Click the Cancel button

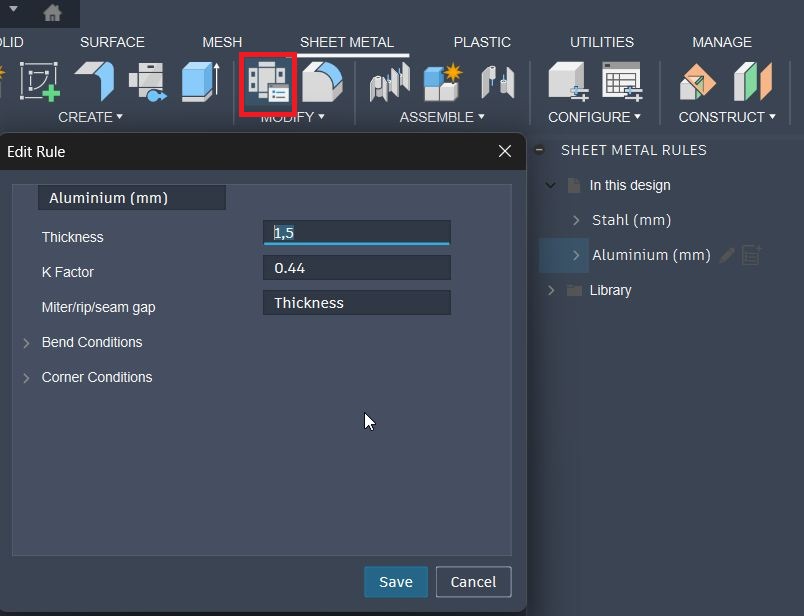coord(473,582)
